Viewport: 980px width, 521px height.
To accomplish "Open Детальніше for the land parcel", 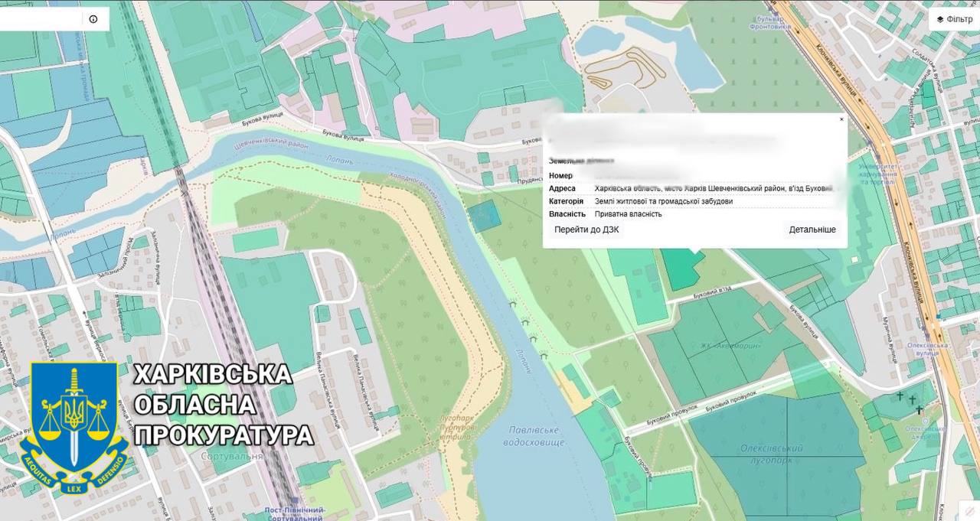I will click(813, 230).
